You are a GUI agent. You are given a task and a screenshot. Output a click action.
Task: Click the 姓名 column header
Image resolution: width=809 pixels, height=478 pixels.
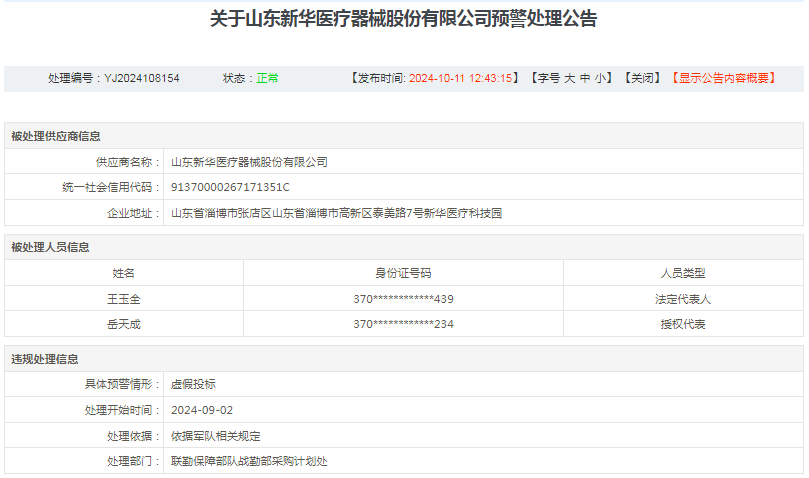[x=123, y=273]
